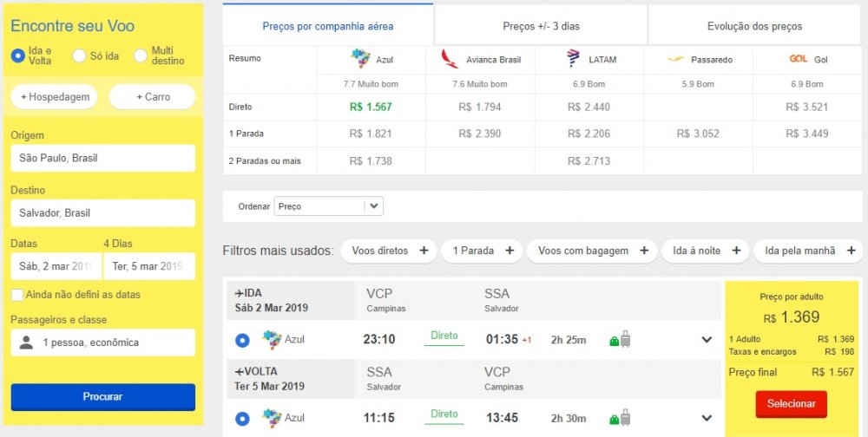Viewport: 868px width, 437px height.
Task: Click the Azul airline logo in price table
Action: 360,59
